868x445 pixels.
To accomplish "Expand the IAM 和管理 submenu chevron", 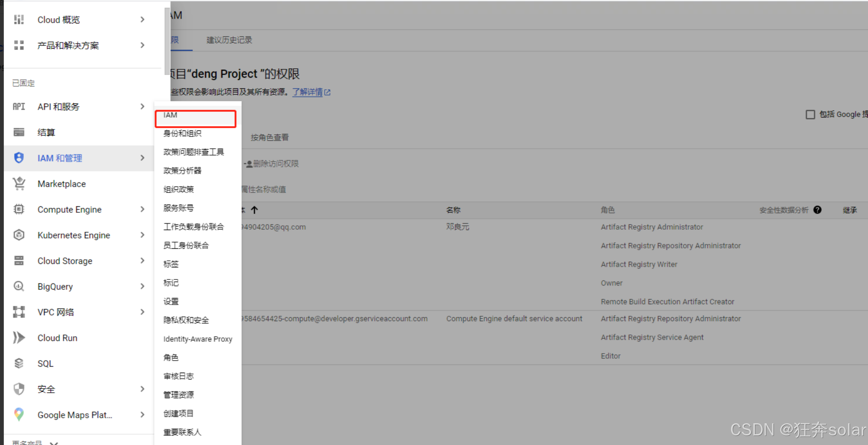I will click(142, 158).
